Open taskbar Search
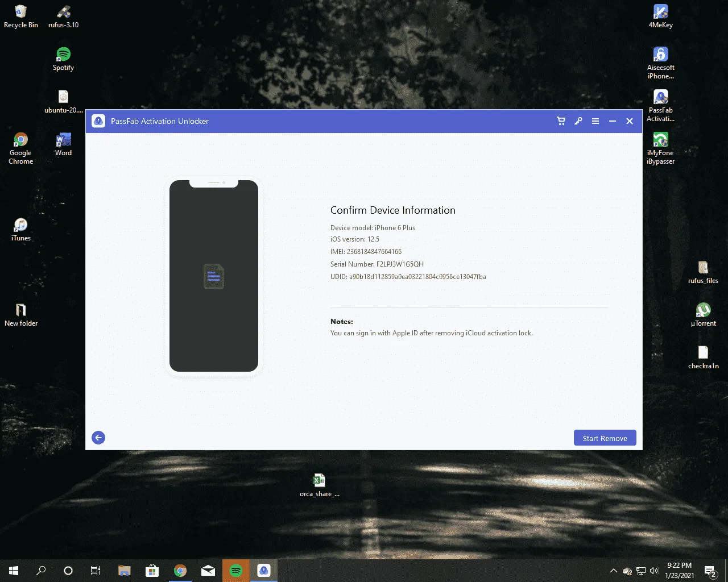Image resolution: width=728 pixels, height=582 pixels. coord(41,571)
